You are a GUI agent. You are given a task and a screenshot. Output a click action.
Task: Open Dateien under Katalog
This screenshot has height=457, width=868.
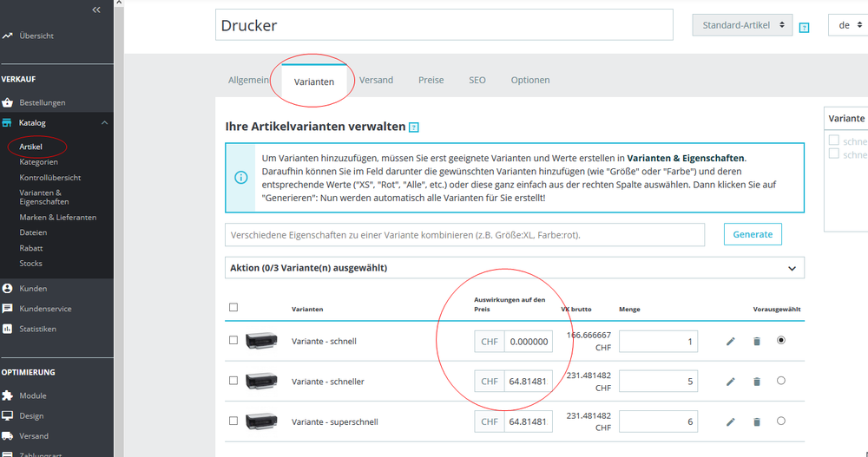[x=33, y=233]
